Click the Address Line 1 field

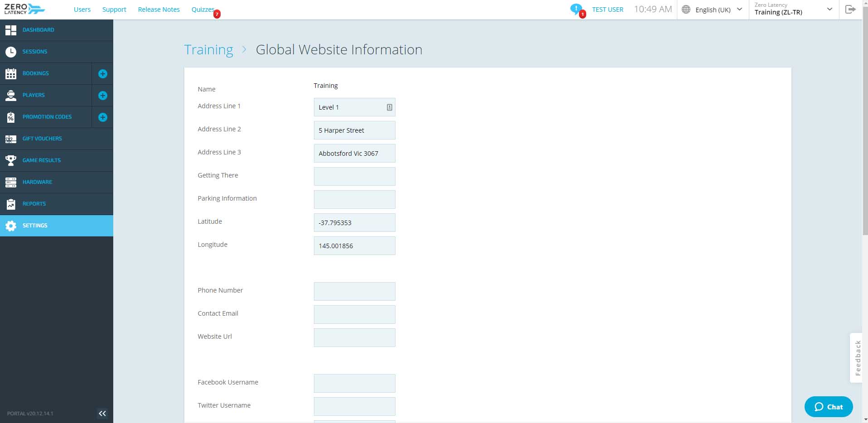354,107
